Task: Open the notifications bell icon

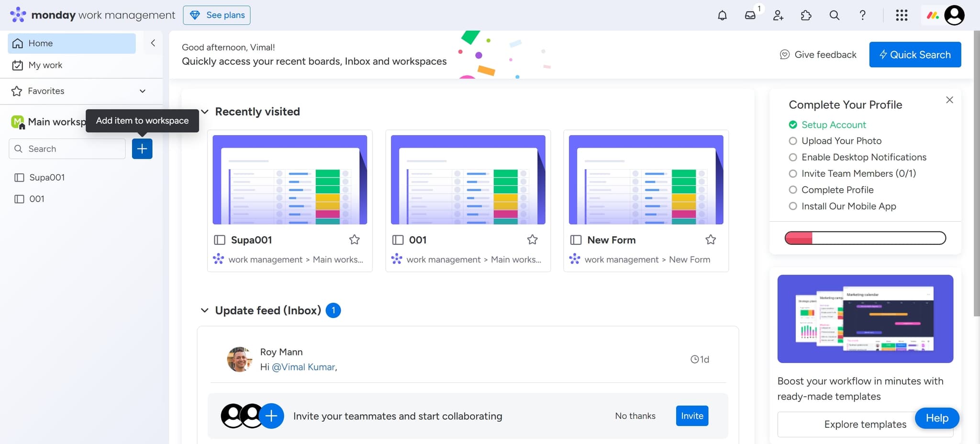Action: point(722,15)
